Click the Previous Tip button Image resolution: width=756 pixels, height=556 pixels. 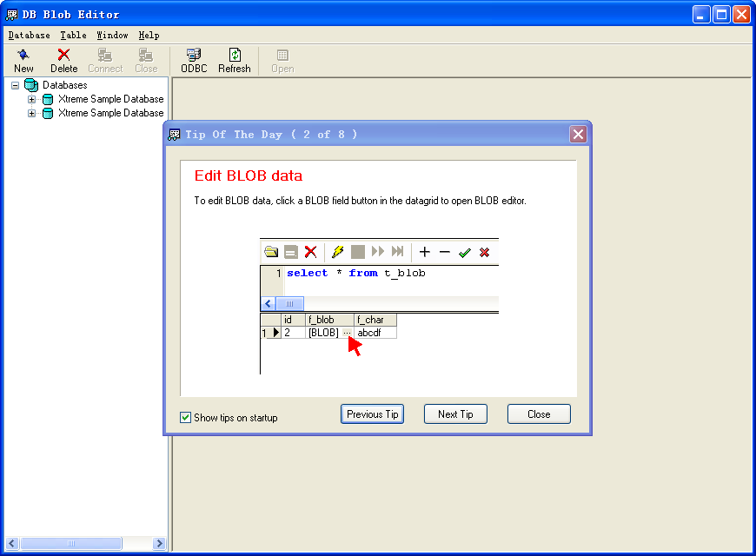tap(372, 414)
